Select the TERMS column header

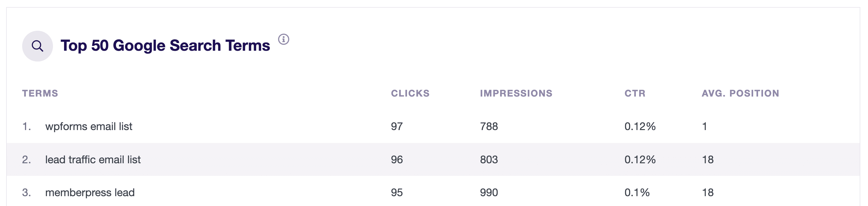pyautogui.click(x=40, y=93)
